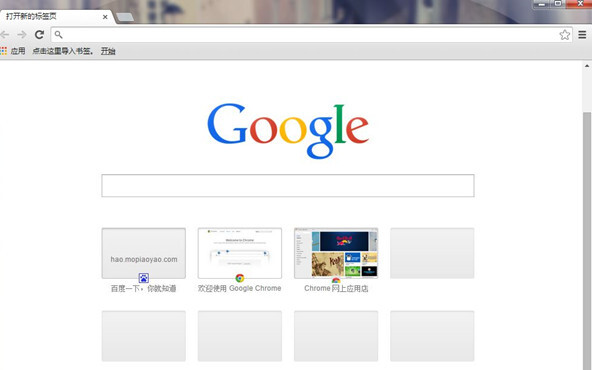Click the Google search box
The height and width of the screenshot is (370, 592).
[x=288, y=185]
